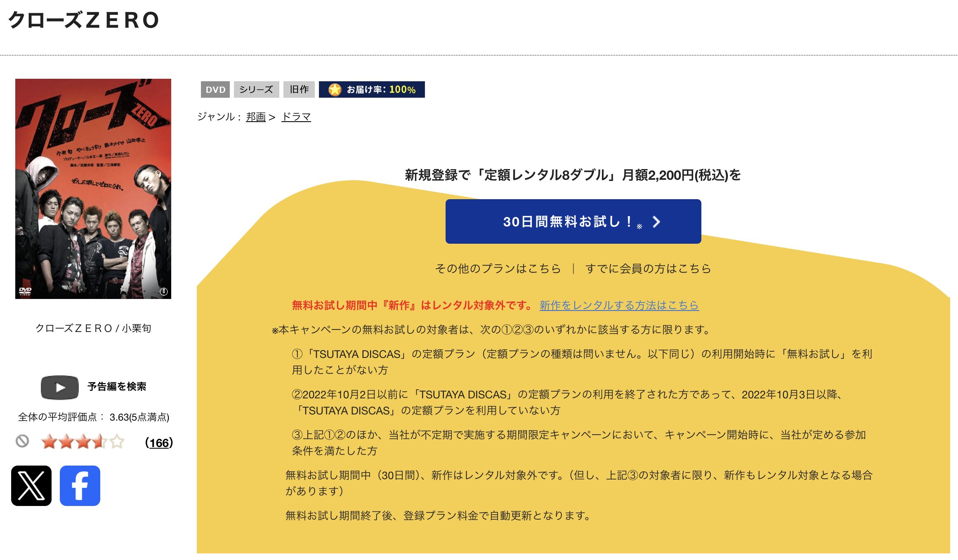The width and height of the screenshot is (958, 560).
Task: Click condition ② 2022年10月2日以前に paragraph
Action: click(567, 402)
